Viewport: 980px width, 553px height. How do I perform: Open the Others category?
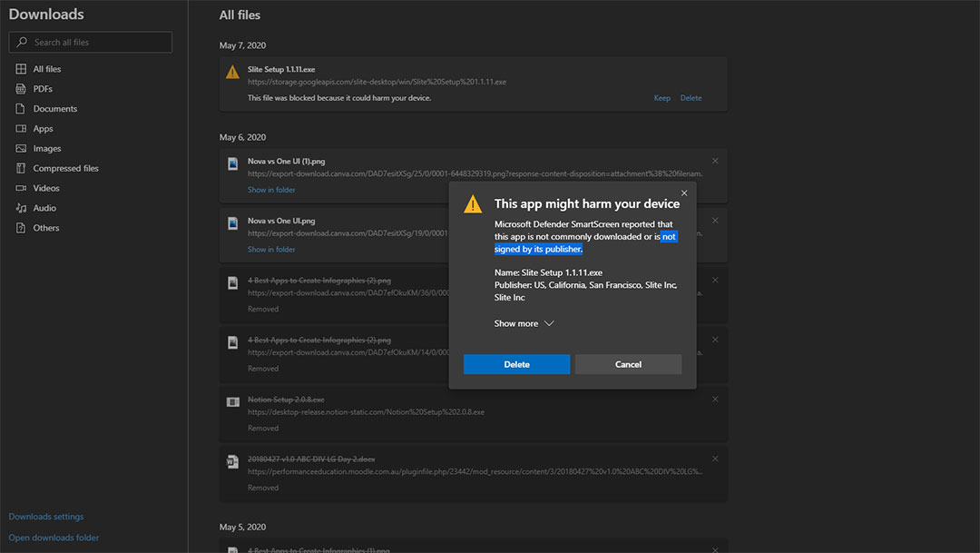point(46,228)
